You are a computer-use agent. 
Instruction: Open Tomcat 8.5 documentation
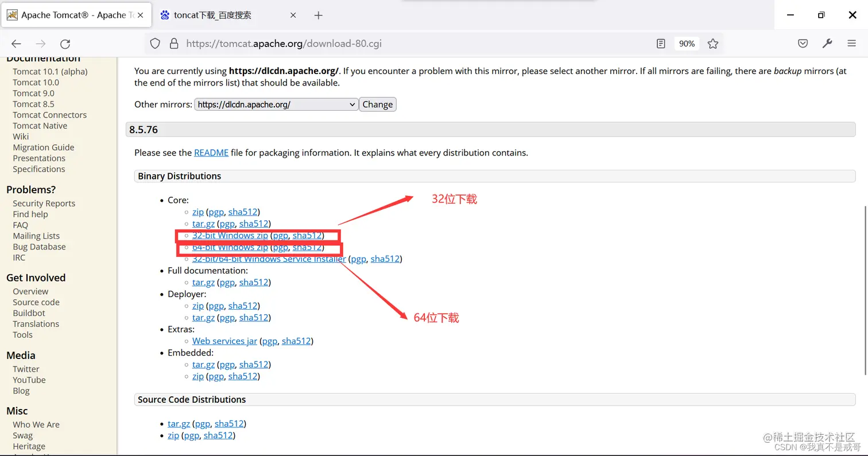[33, 104]
